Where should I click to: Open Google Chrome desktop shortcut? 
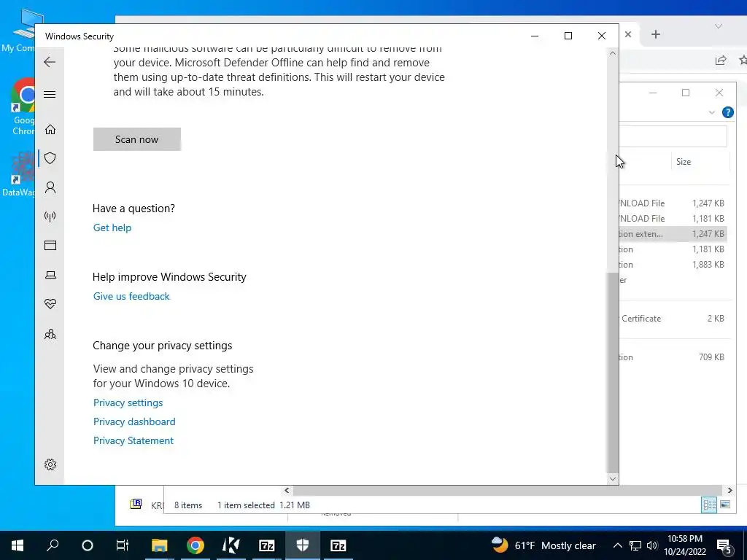(23, 107)
